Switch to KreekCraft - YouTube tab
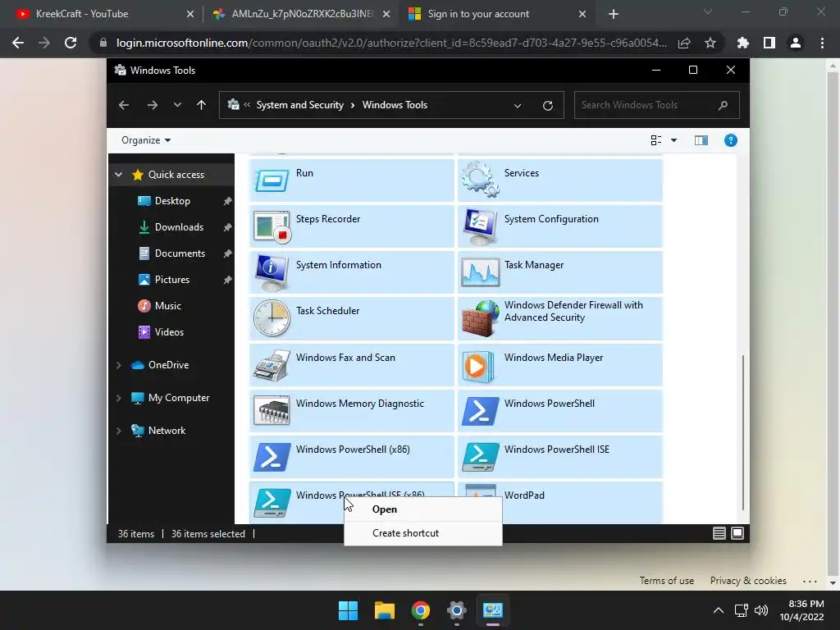 (x=103, y=14)
